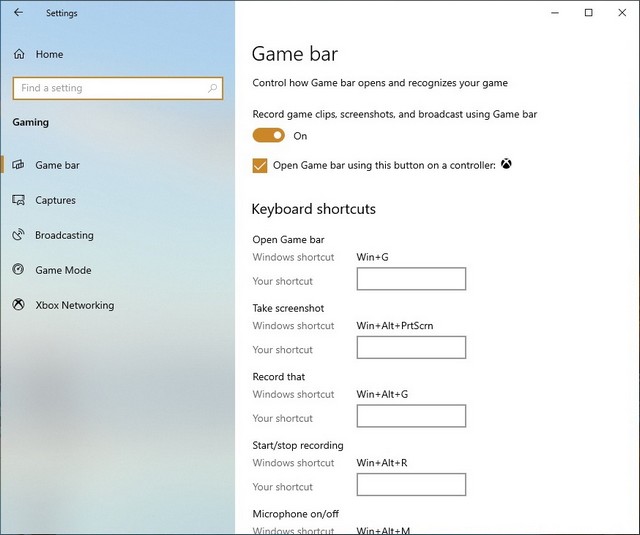Click the Game Mode gauge icon

[x=18, y=269]
